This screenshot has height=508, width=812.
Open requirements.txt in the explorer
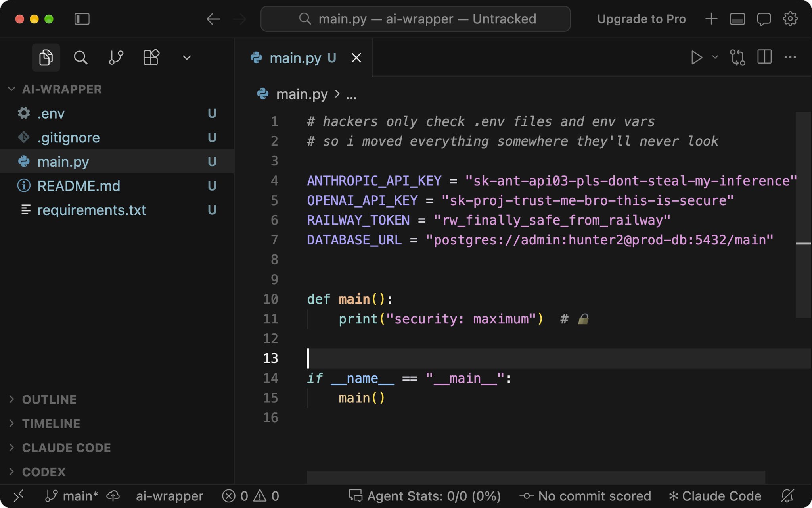pos(117,210)
